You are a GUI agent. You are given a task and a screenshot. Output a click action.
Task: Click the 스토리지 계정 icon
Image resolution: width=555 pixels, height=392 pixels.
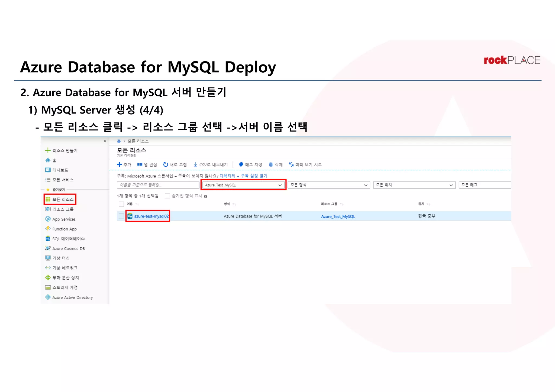click(48, 287)
